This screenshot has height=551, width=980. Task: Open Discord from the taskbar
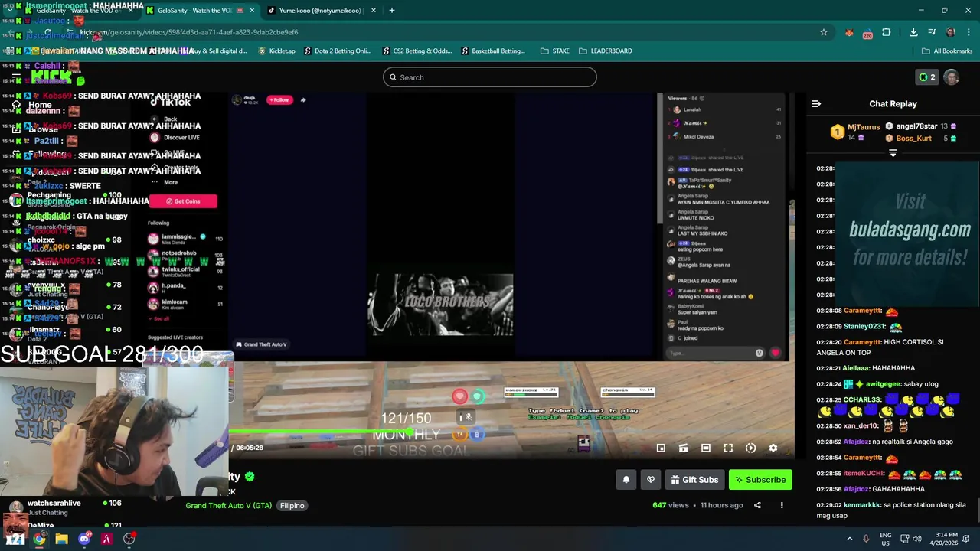(x=84, y=539)
